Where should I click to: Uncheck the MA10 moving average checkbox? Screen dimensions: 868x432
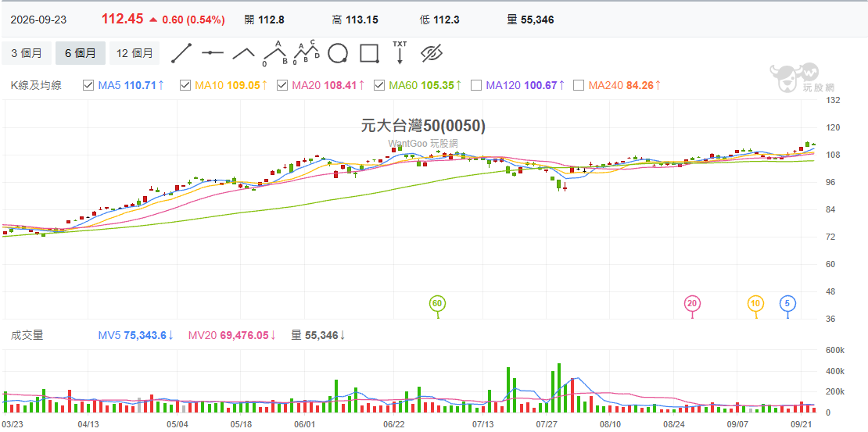click(x=185, y=85)
